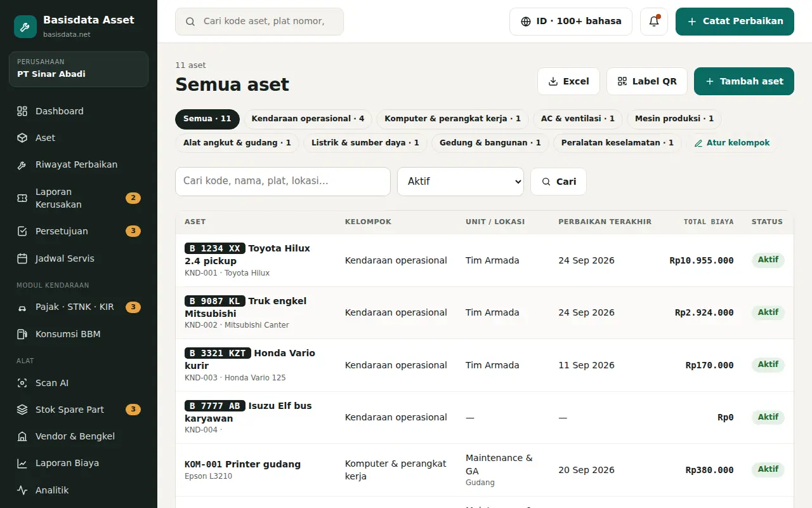The image size is (812, 508).
Task: Open the language selector ID · 100+ bahasa
Action: coord(571,22)
